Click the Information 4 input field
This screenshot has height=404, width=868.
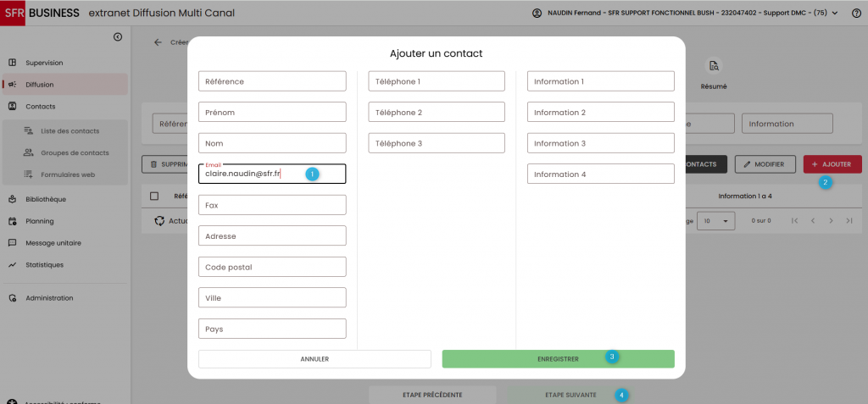point(601,174)
